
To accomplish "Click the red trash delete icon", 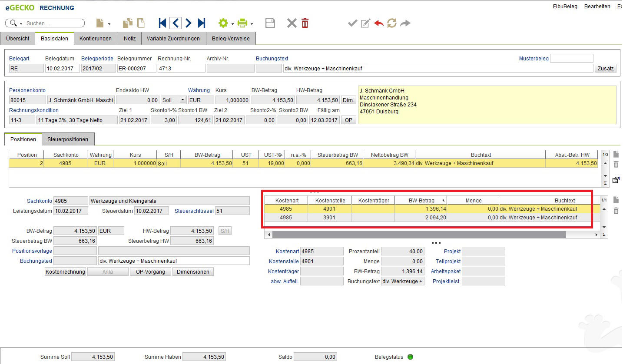I will click(x=305, y=23).
